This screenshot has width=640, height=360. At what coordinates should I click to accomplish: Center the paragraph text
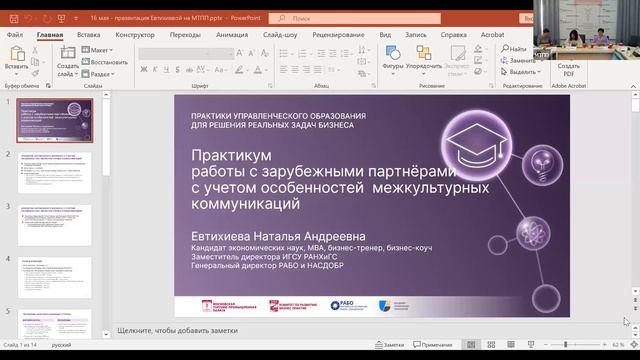click(x=295, y=70)
